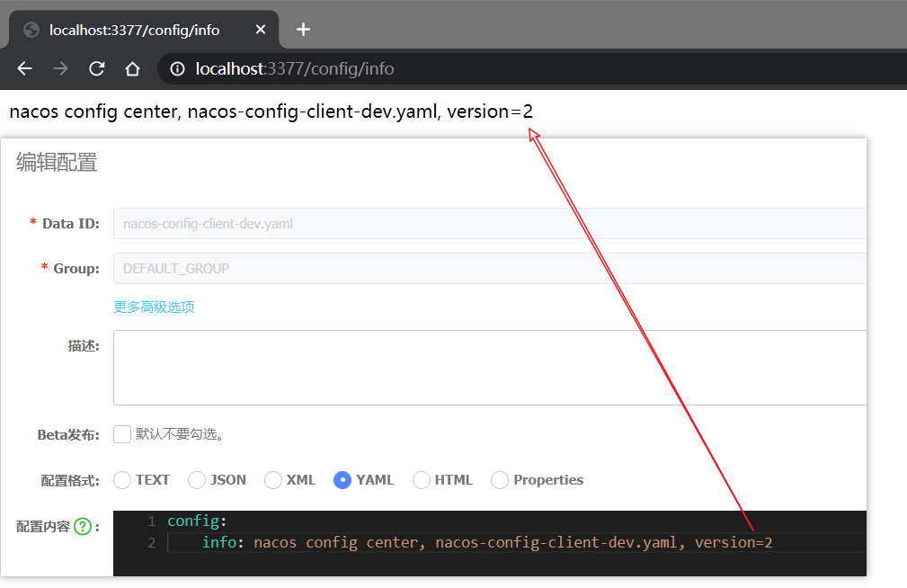Image resolution: width=907 pixels, height=588 pixels.
Task: Select the TEXT format radio button
Action: click(x=122, y=480)
